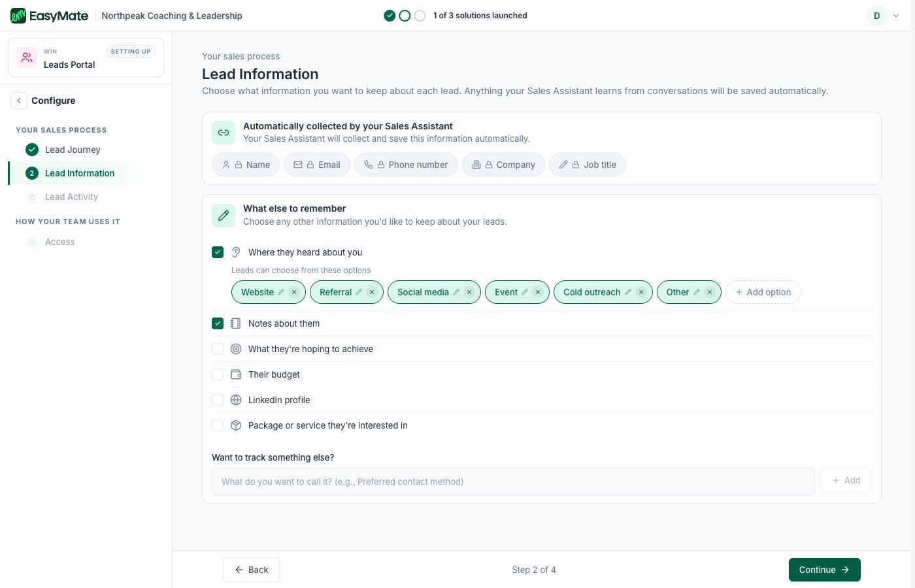Viewport: 915px width, 588px height.
Task: Uncheck Where they heard about you
Action: 218,252
